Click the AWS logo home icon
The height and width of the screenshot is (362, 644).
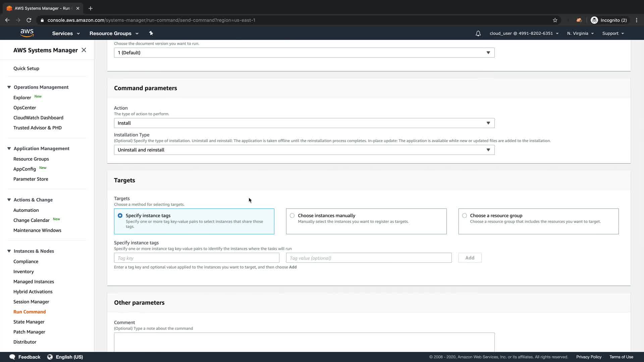coord(27,33)
